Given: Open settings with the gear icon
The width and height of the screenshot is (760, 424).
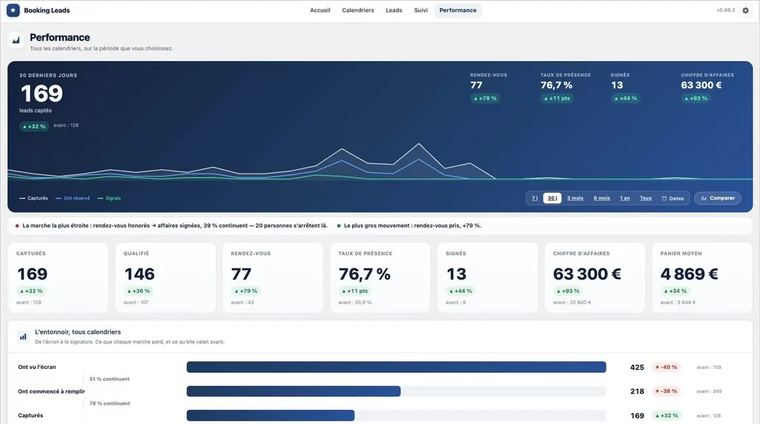Looking at the screenshot, I should (745, 10).
